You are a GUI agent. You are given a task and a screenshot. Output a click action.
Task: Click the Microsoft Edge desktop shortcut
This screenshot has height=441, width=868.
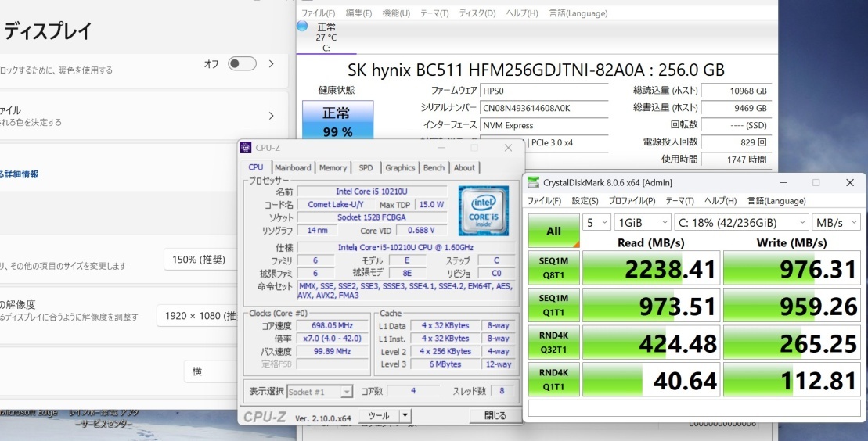(29, 413)
